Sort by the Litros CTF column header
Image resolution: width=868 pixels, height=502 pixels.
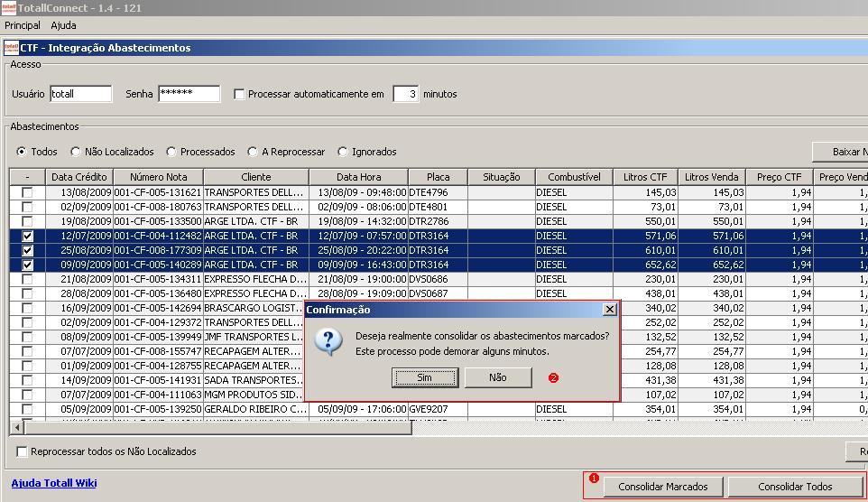(645, 177)
